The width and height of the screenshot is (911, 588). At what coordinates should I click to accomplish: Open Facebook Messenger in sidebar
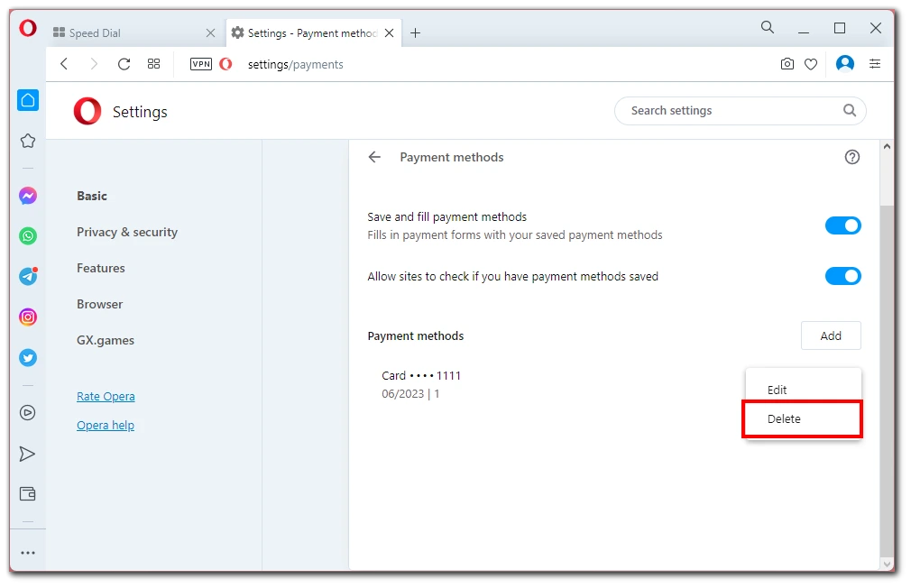(x=28, y=196)
